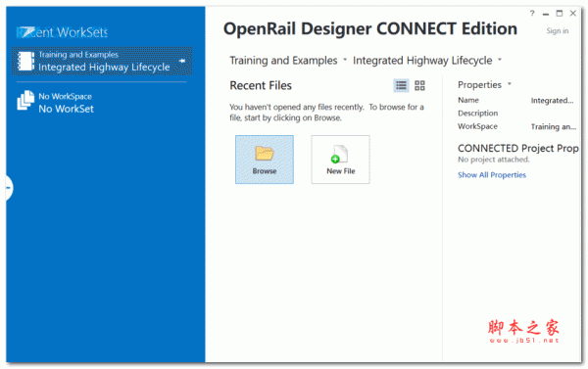The width and height of the screenshot is (588, 369).
Task: Click the Recent WorkSets heading
Action: [x=63, y=32]
